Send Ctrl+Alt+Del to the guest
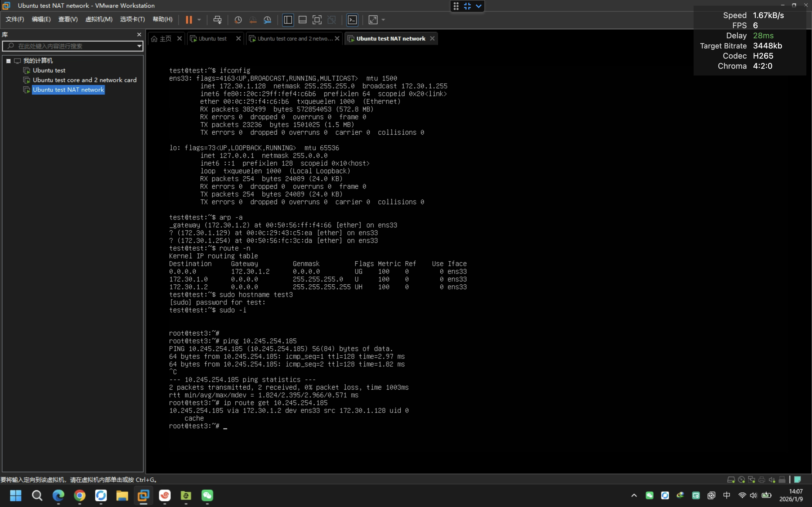 tap(218, 20)
